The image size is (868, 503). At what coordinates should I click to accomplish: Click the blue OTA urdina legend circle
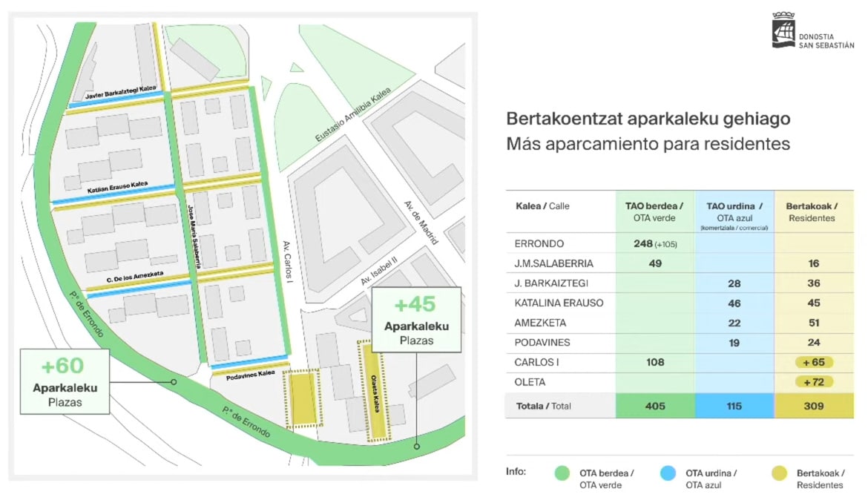(x=668, y=473)
